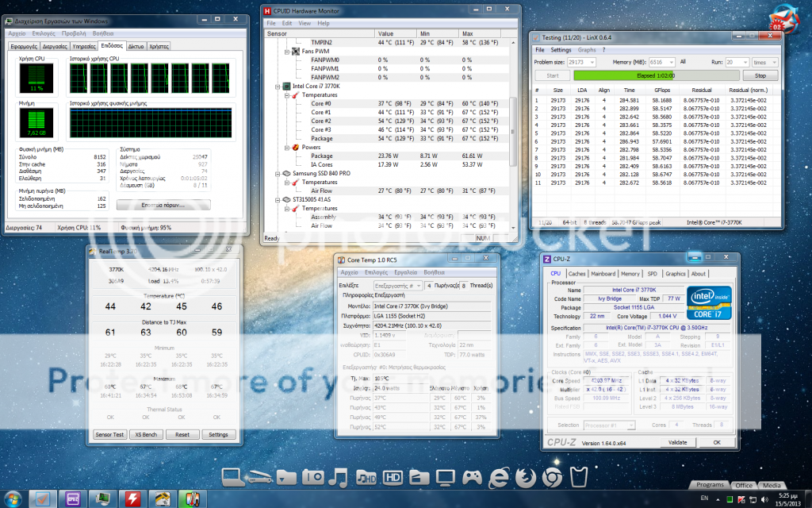
Task: Open the Run count dropdown in LinX
Action: (x=744, y=62)
